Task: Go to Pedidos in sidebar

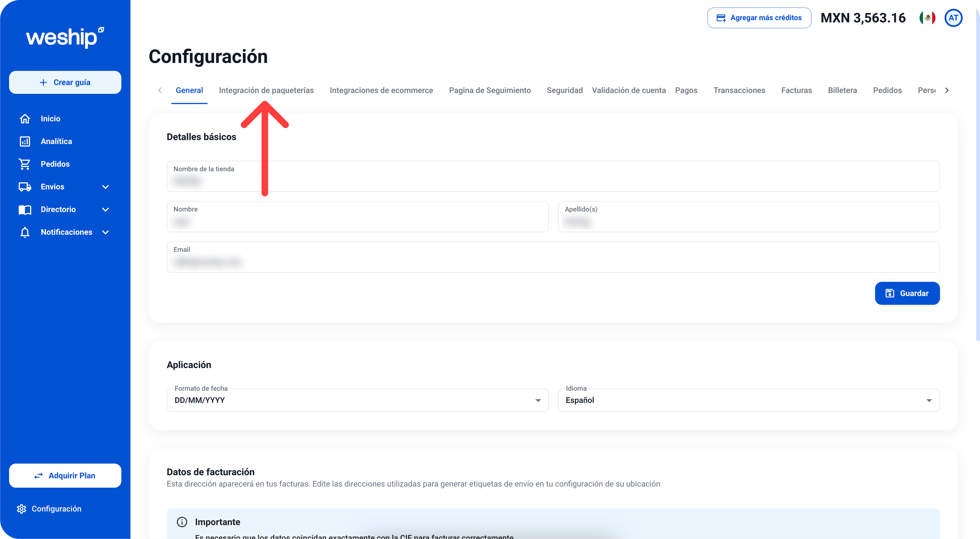Action: click(x=55, y=164)
